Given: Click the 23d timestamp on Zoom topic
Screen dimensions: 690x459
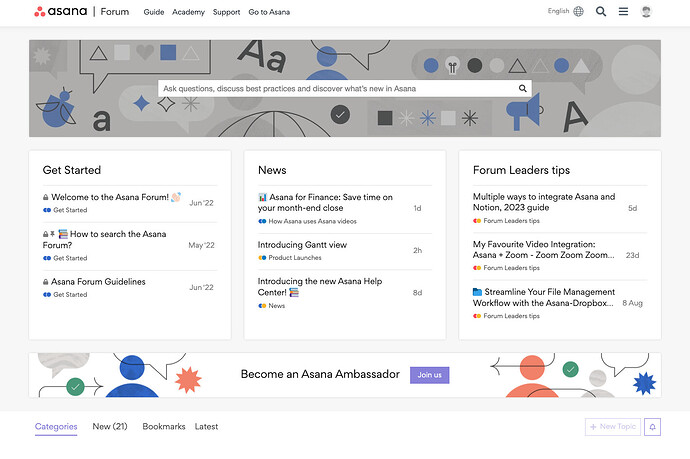Looking at the screenshot, I should click(x=632, y=255).
